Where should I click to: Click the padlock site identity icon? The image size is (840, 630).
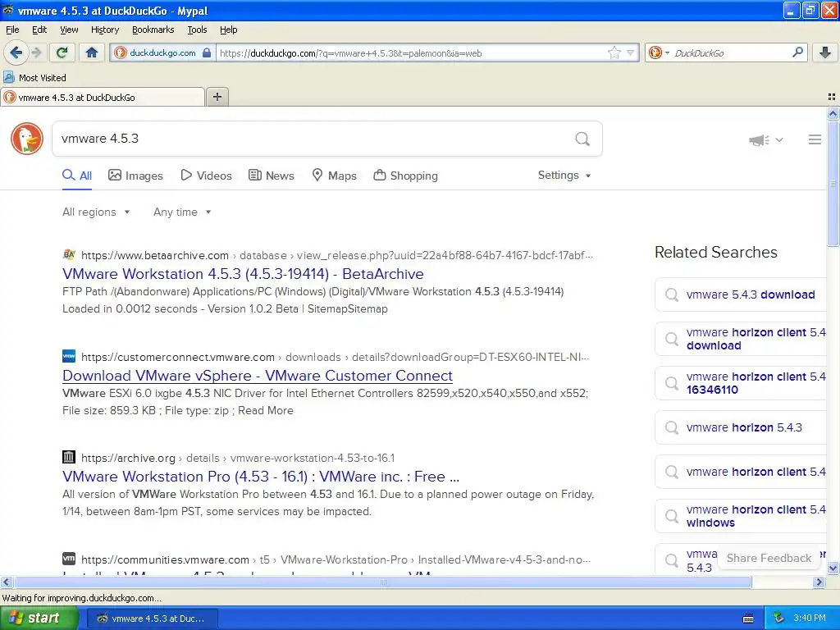[207, 52]
